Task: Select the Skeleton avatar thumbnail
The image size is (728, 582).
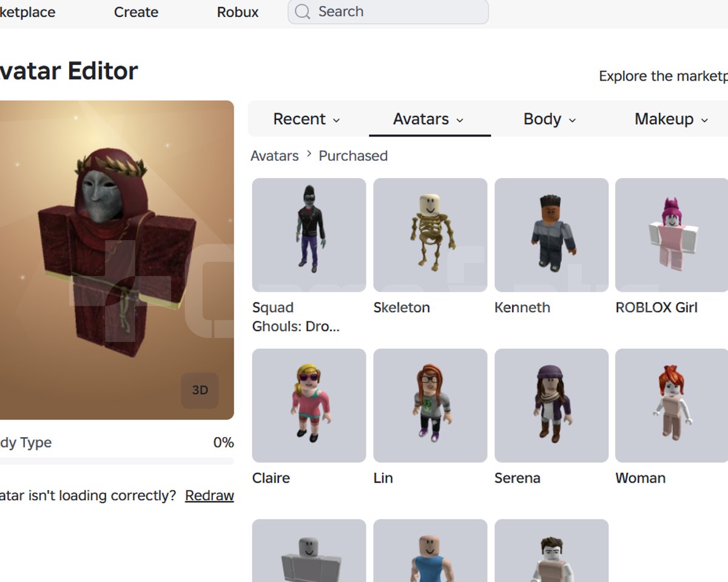Action: pyautogui.click(x=430, y=235)
